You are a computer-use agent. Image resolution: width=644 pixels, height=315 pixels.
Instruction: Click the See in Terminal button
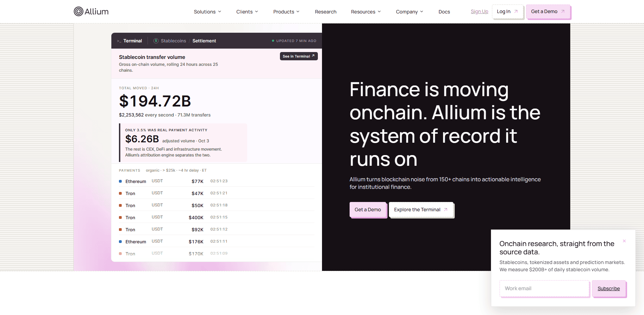[299, 56]
